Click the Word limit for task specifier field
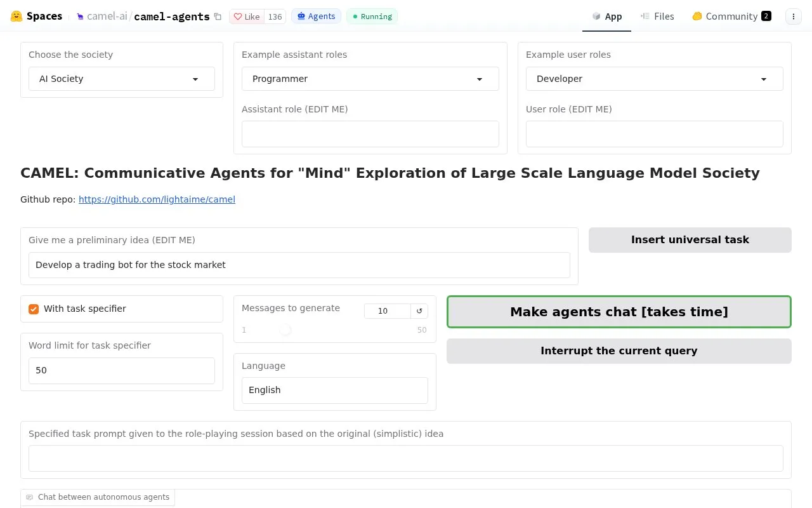This screenshot has width=812, height=508. point(122,371)
